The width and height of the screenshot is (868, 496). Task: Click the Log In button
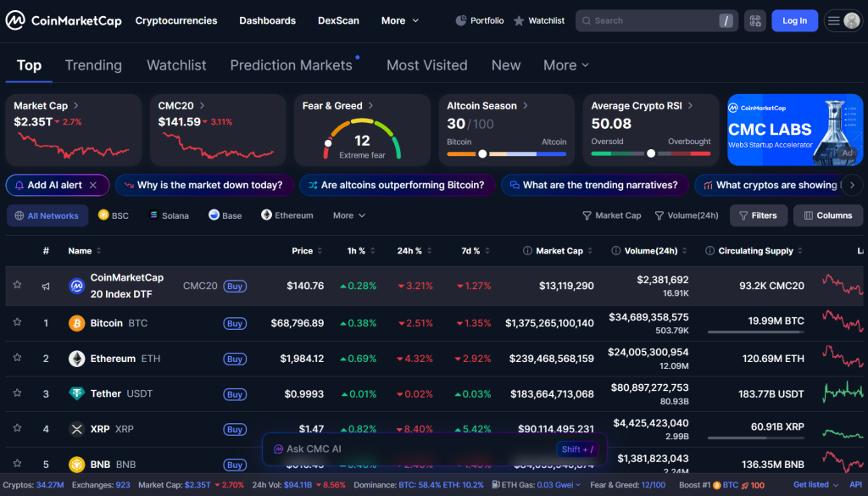click(794, 20)
